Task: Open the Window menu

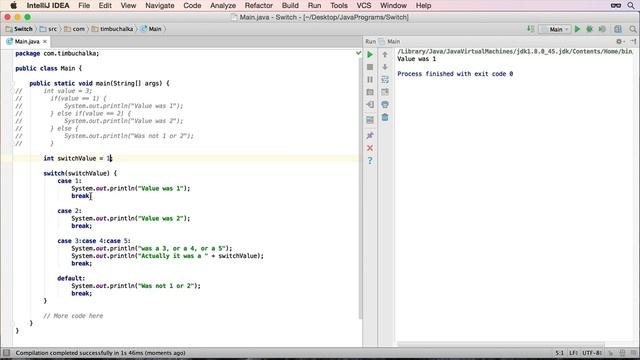Action: [393, 6]
